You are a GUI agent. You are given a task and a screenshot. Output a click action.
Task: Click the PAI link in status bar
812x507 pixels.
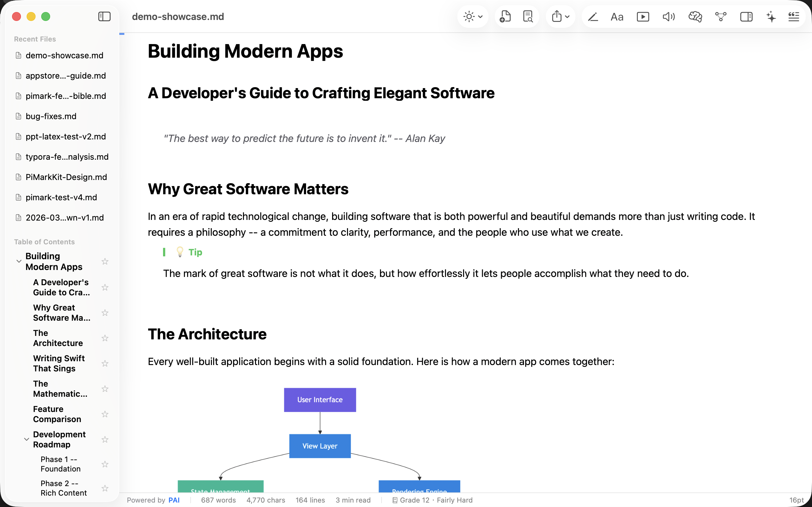174,500
